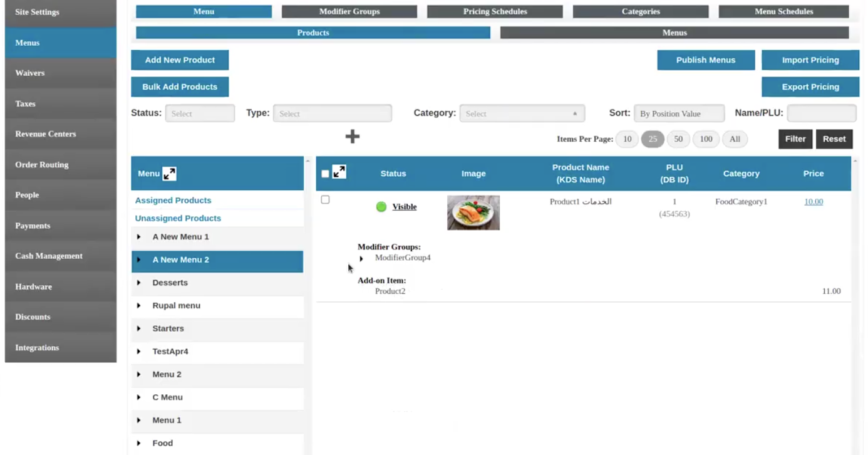Open Integrations in the sidebar

click(x=61, y=348)
